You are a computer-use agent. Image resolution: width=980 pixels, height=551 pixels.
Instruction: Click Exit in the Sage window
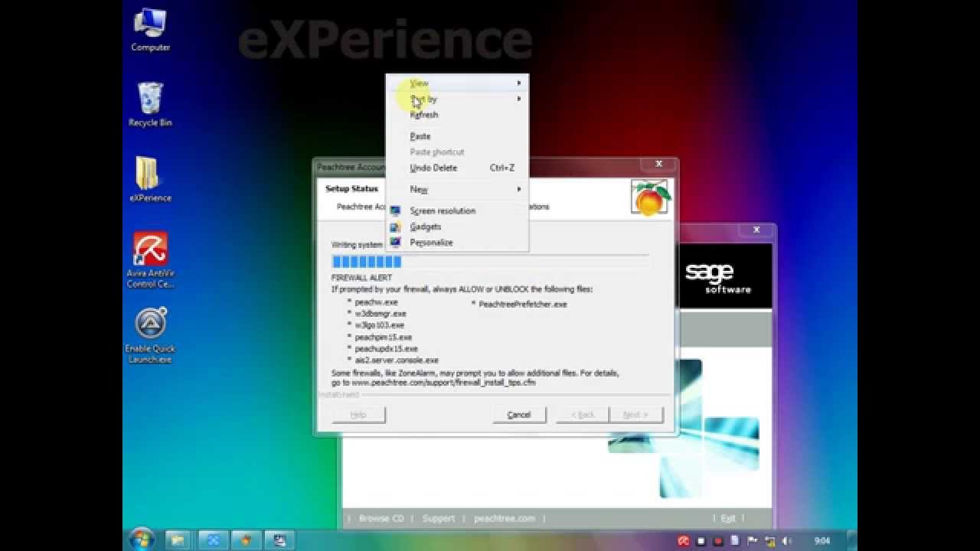728,518
